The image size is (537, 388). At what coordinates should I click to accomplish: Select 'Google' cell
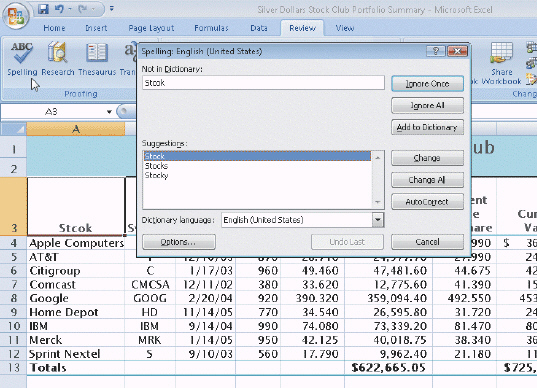coord(76,298)
